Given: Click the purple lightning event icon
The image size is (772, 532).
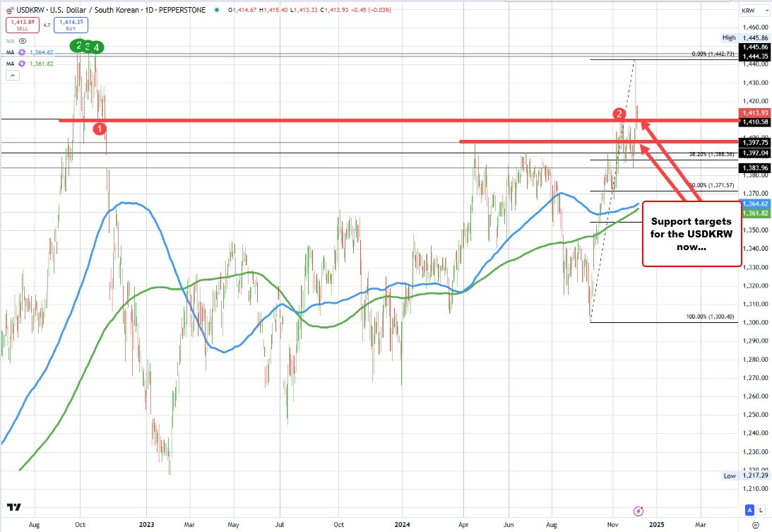Looking at the screenshot, I should pos(638,511).
